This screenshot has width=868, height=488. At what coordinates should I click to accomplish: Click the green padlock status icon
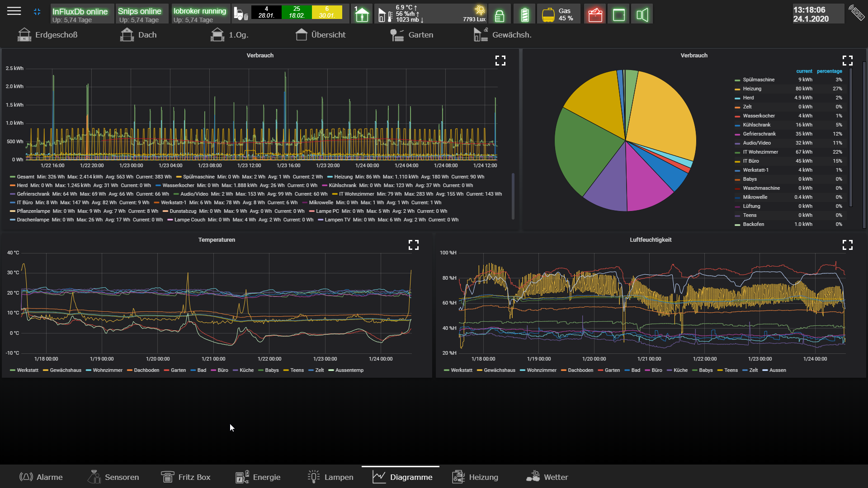coord(500,15)
